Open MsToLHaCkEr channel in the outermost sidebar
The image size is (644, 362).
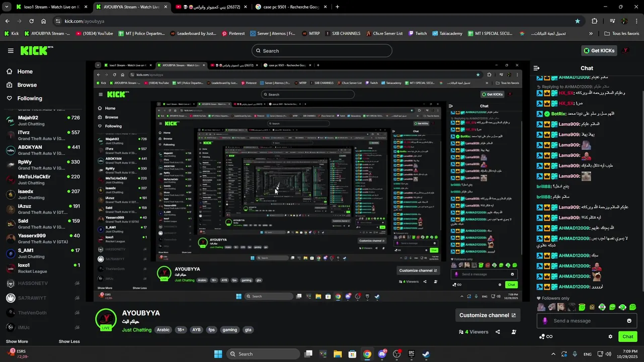[x=43, y=179]
